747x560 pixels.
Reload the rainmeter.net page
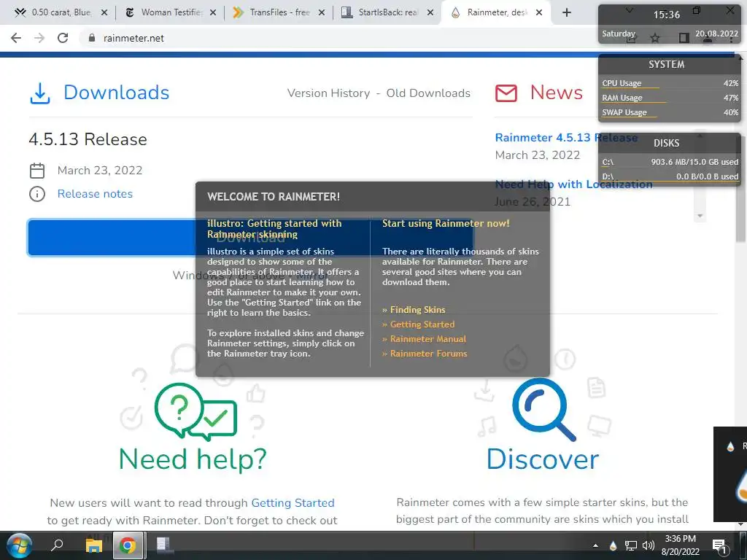click(x=63, y=38)
